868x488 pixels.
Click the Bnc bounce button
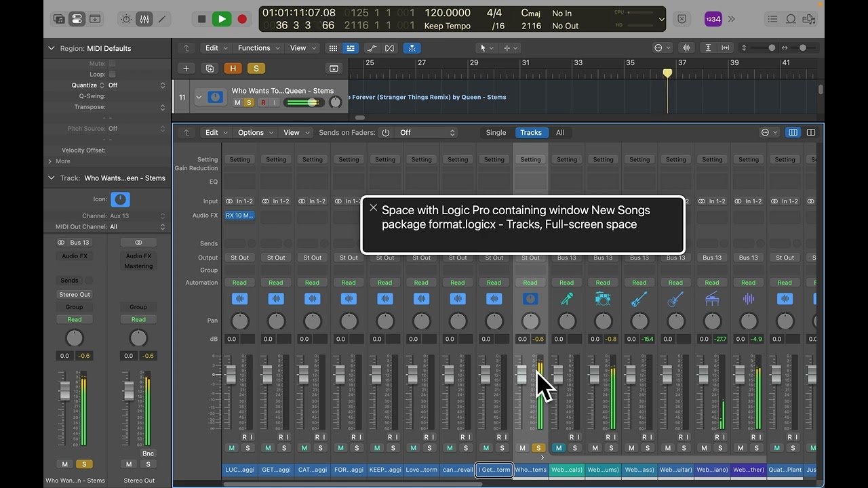pyautogui.click(x=148, y=453)
